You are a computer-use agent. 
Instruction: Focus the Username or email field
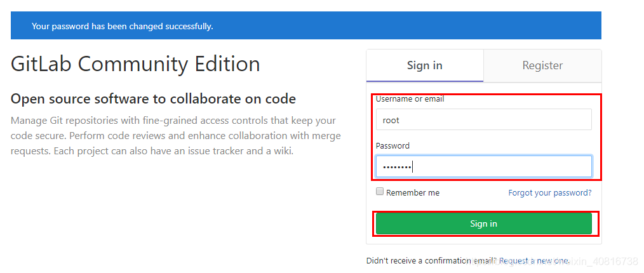[483, 119]
